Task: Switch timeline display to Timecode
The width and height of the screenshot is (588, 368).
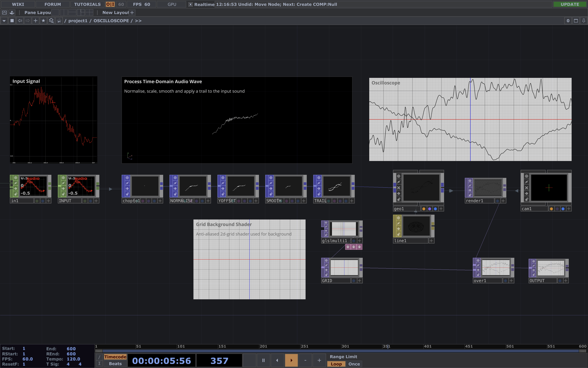Action: [115, 357]
